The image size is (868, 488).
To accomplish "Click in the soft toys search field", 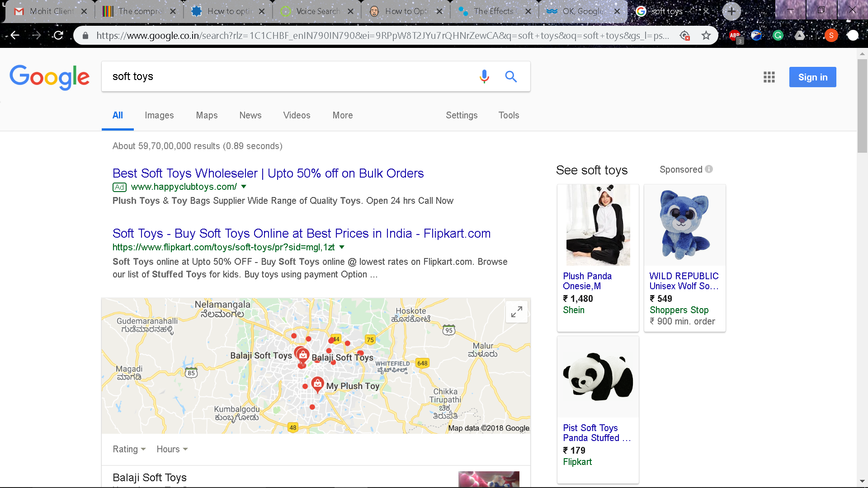I will pyautogui.click(x=289, y=76).
